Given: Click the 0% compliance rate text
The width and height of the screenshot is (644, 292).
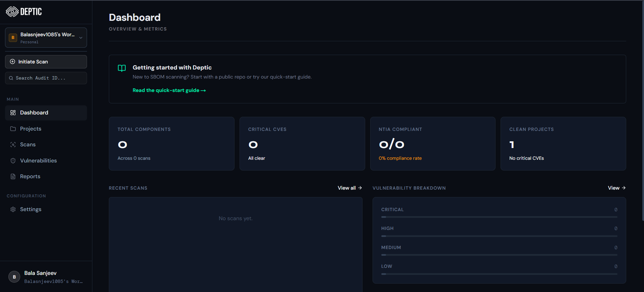Looking at the screenshot, I should pos(400,158).
